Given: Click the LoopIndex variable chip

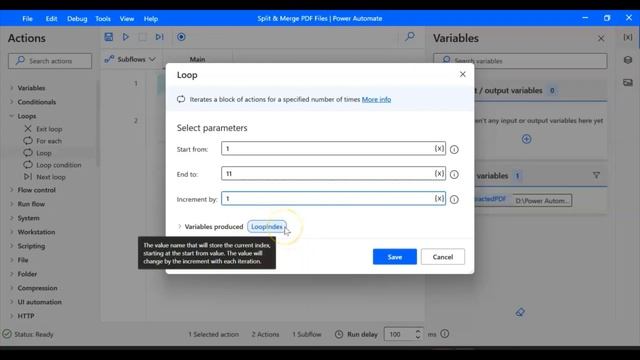Looking at the screenshot, I should pos(267,227).
